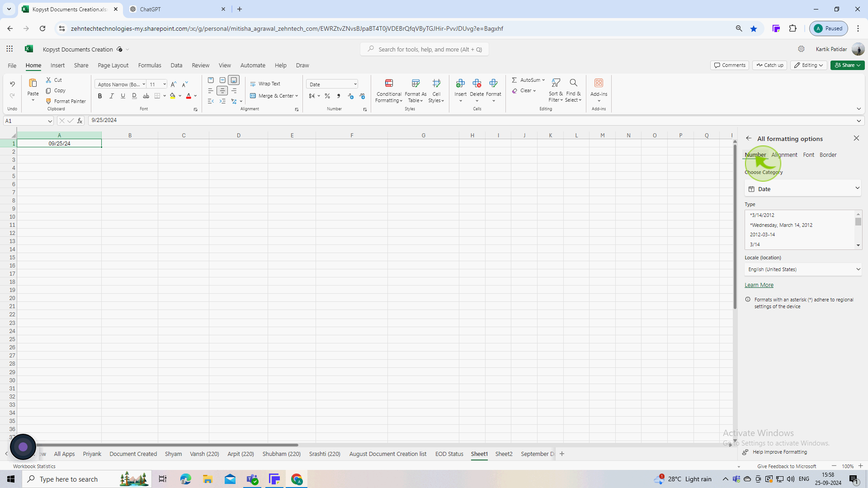
Task: Apply comma style number format
Action: coord(339,96)
